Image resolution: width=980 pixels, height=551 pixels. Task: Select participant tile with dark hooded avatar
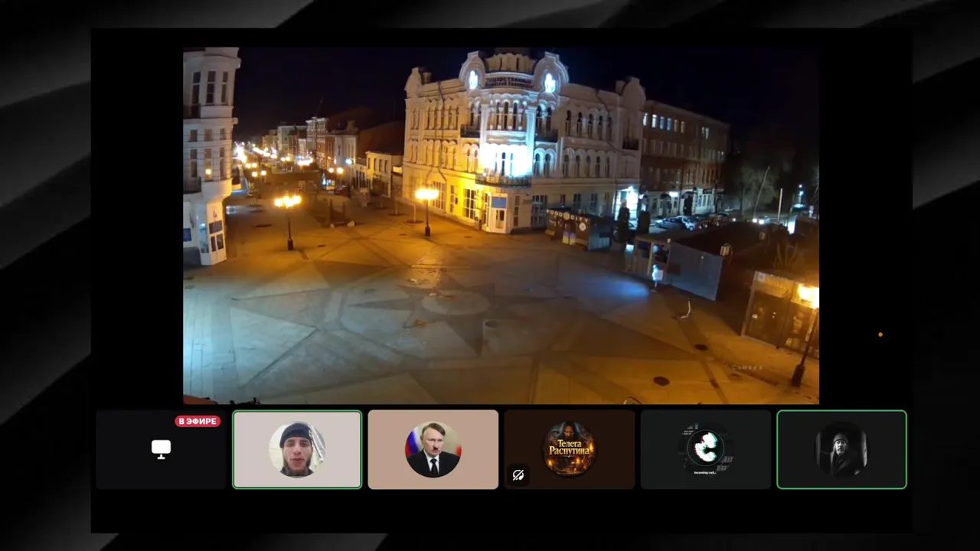click(841, 449)
